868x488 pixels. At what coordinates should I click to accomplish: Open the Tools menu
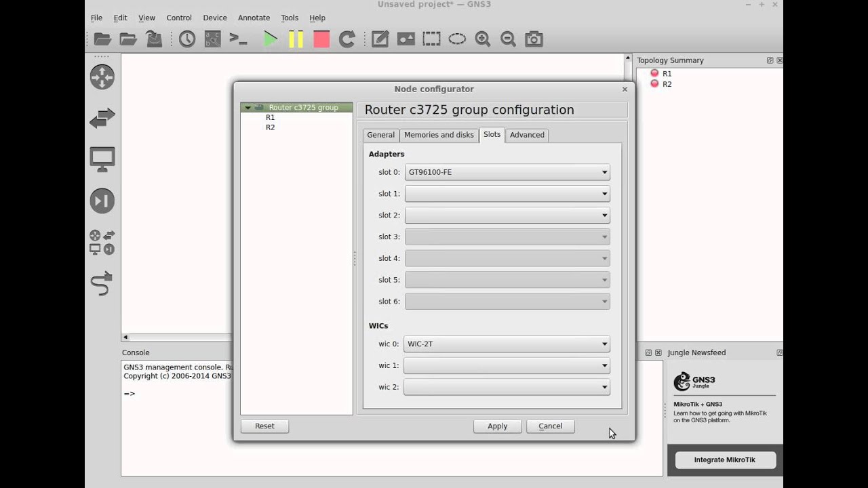290,18
